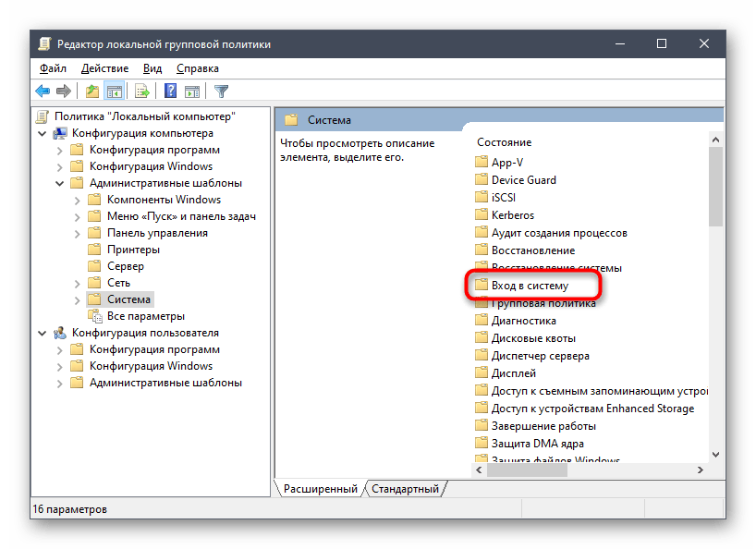Expand the Сеть folder arrow

pyautogui.click(x=77, y=283)
